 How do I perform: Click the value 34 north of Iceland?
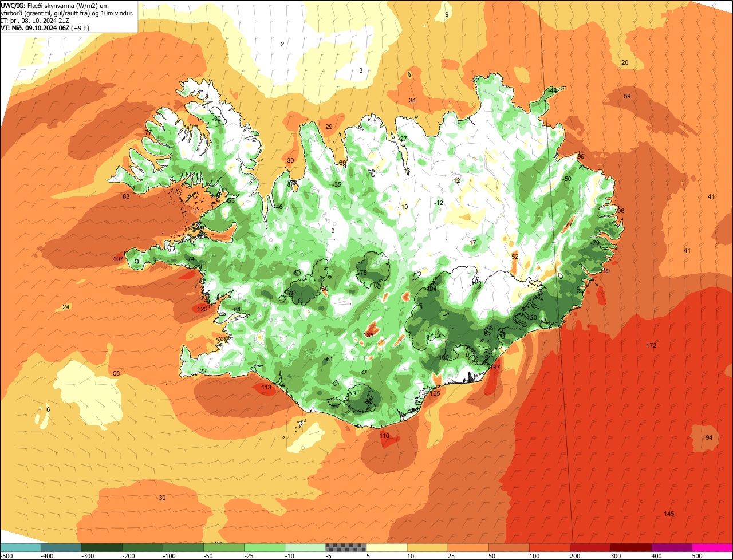coord(412,100)
